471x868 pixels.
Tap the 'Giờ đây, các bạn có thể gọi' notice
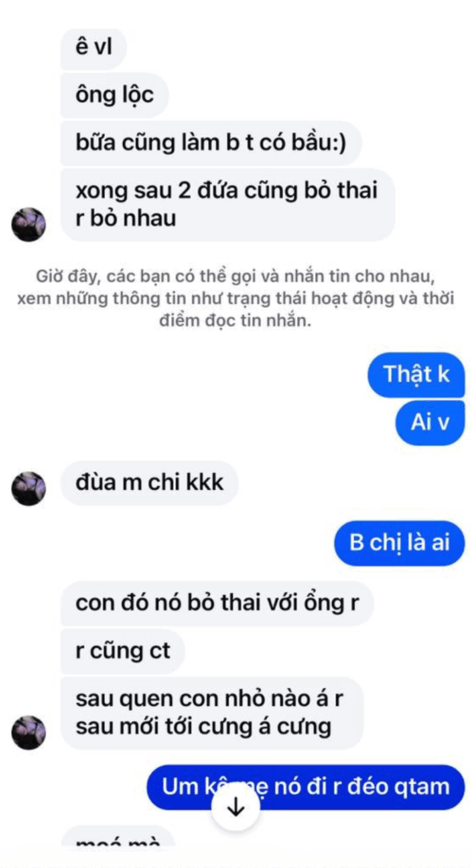click(235, 299)
